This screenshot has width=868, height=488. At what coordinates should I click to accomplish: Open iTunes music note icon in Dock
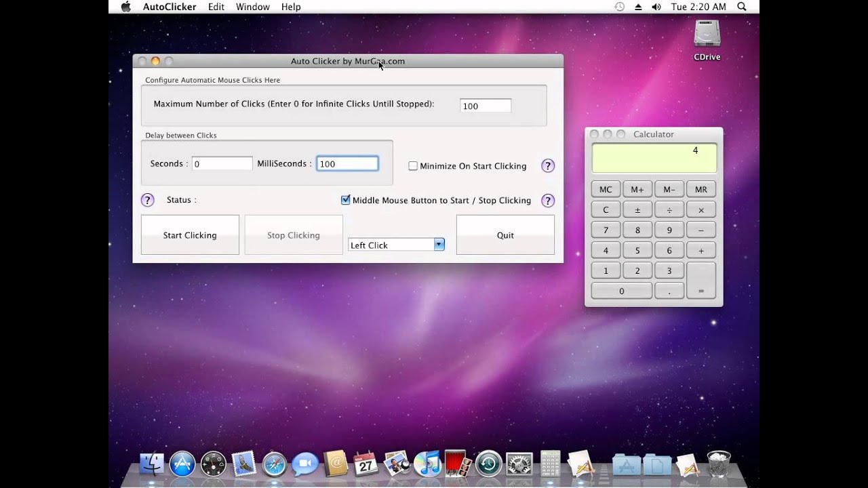pyautogui.click(x=427, y=464)
